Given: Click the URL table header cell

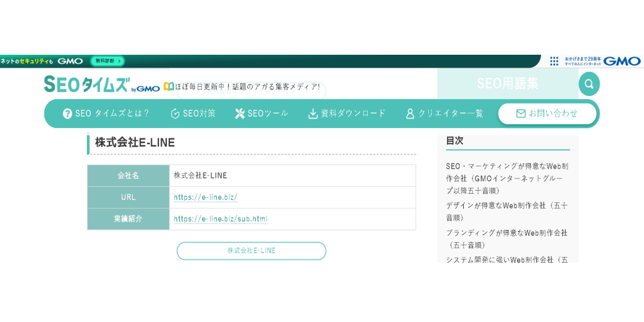Looking at the screenshot, I should (x=128, y=197).
